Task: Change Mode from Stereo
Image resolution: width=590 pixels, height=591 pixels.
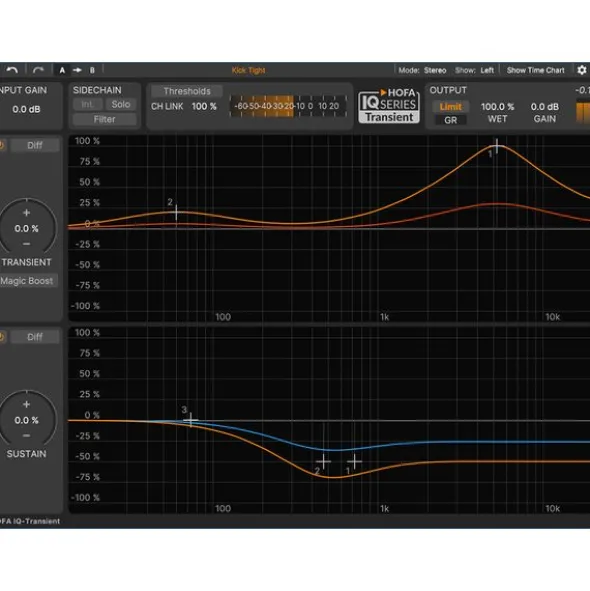Action: [x=435, y=70]
